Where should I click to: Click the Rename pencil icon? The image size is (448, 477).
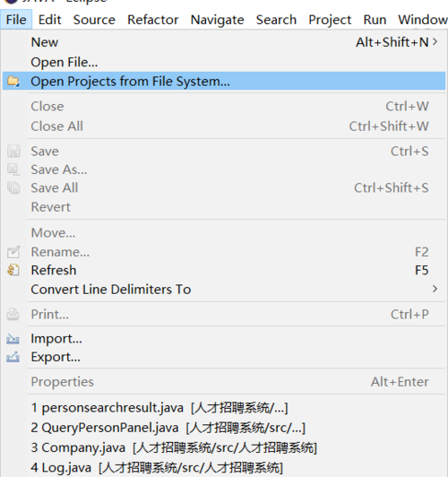(13, 252)
